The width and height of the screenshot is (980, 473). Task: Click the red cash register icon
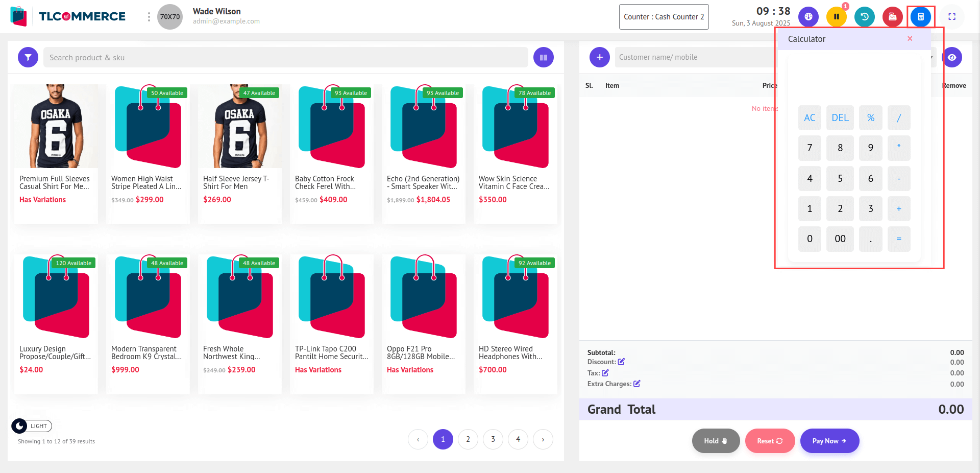tap(892, 17)
